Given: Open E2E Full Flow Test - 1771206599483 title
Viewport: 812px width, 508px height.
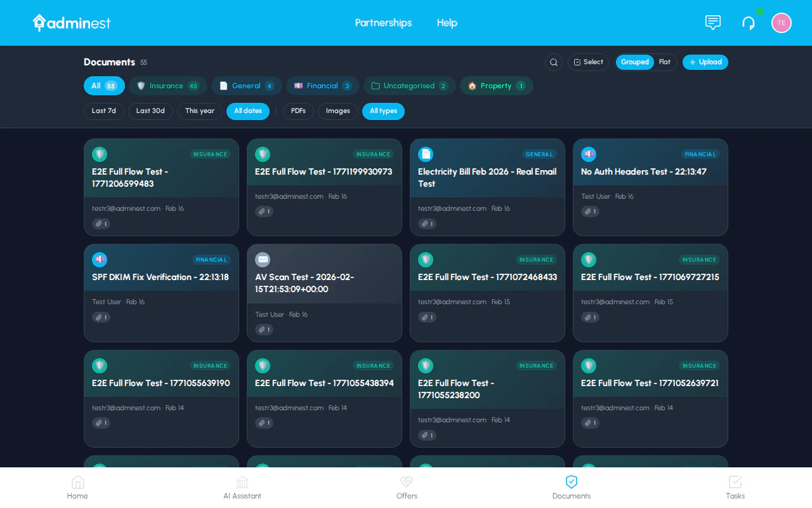Looking at the screenshot, I should (x=130, y=178).
